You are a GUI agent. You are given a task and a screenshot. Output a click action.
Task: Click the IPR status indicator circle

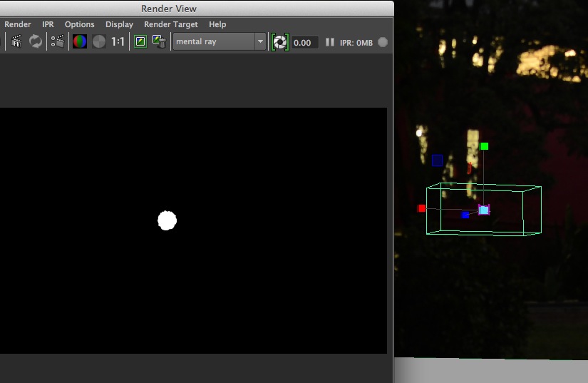pyautogui.click(x=383, y=42)
